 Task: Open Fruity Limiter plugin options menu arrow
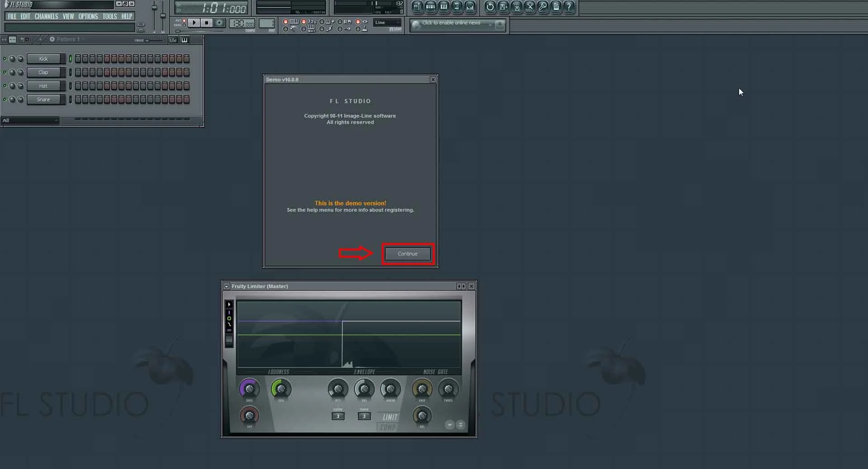tap(226, 286)
